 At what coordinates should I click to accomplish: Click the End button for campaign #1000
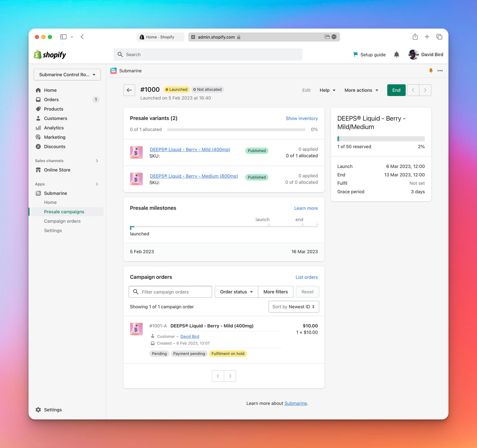pyautogui.click(x=395, y=90)
